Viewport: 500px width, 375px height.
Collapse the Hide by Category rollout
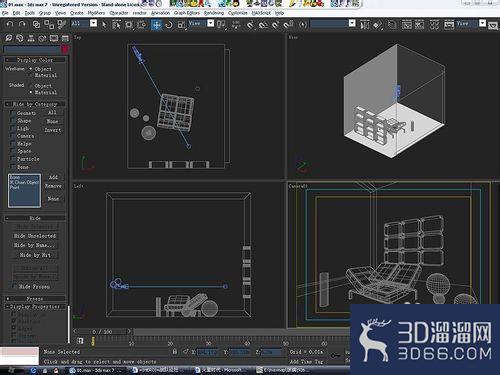(35, 104)
